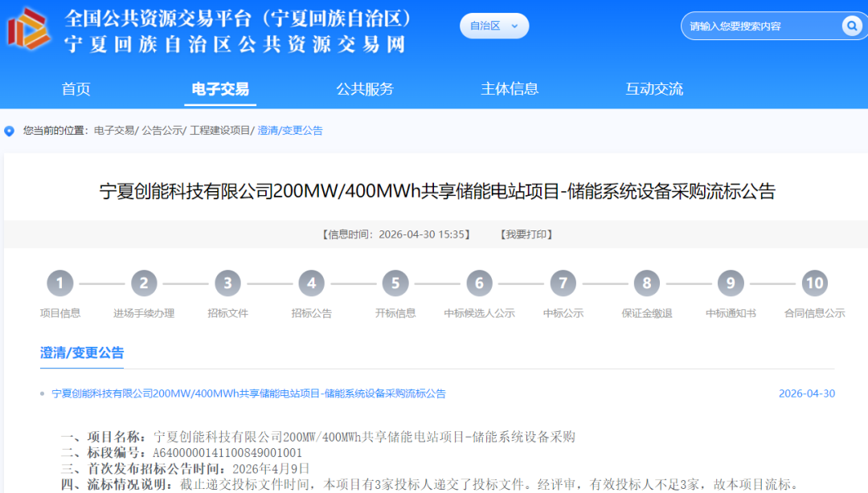The width and height of the screenshot is (868, 493).
Task: Select step 7 中标公示 circle
Action: coord(563,283)
